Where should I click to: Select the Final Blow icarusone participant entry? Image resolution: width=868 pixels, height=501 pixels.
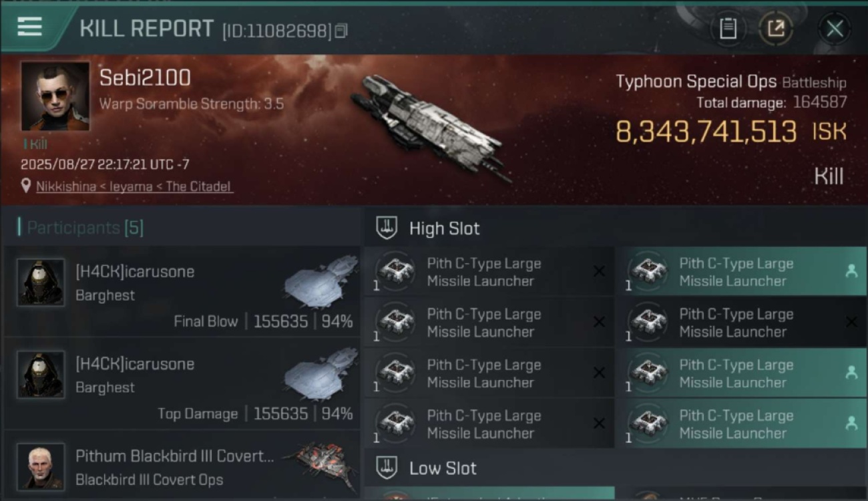point(182,292)
